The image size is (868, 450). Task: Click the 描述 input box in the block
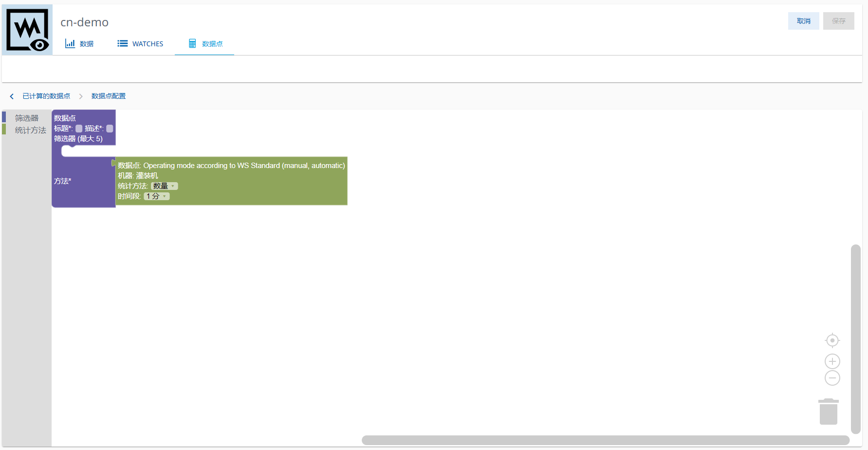pos(110,129)
